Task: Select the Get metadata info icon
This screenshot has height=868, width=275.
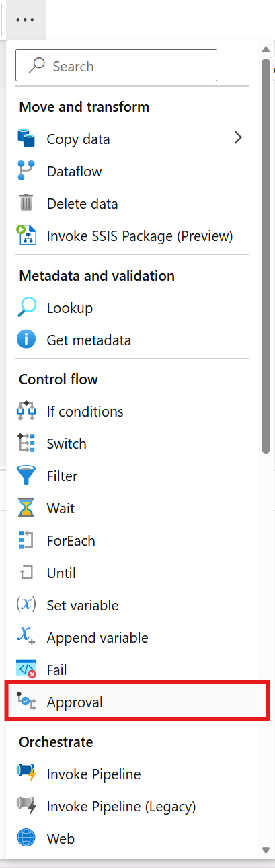Action: click(x=26, y=340)
